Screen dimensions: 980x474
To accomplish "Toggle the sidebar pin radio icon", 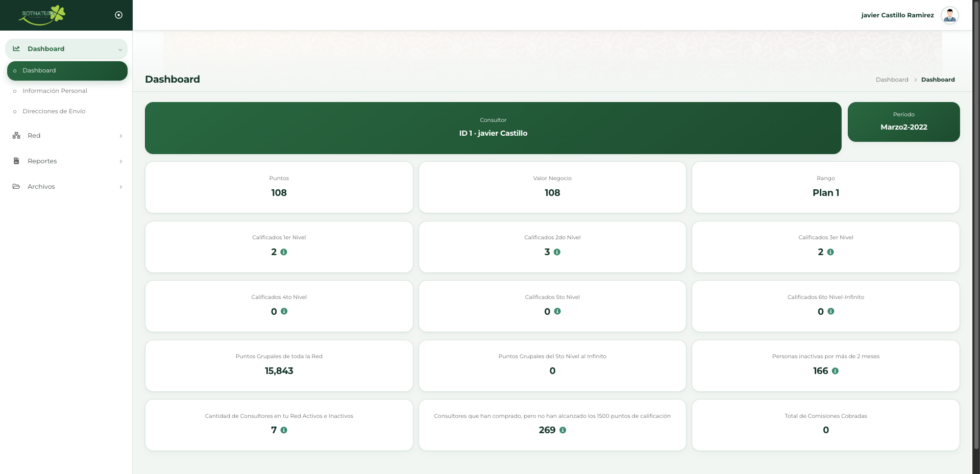I will (119, 15).
